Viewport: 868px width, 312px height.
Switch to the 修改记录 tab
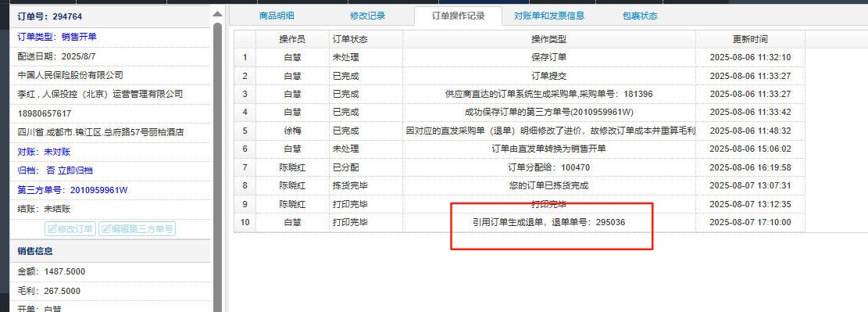pyautogui.click(x=367, y=16)
